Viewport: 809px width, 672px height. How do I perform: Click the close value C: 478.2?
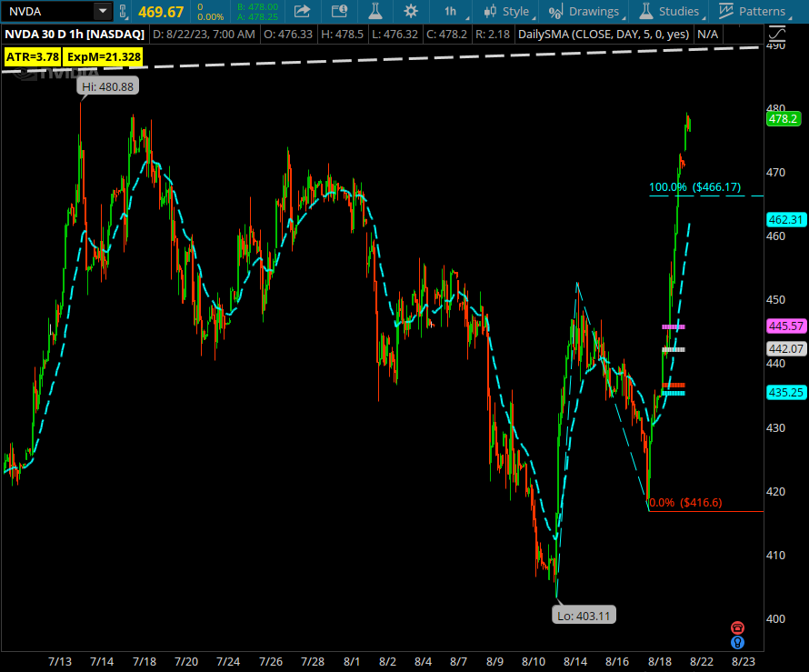coord(446,35)
